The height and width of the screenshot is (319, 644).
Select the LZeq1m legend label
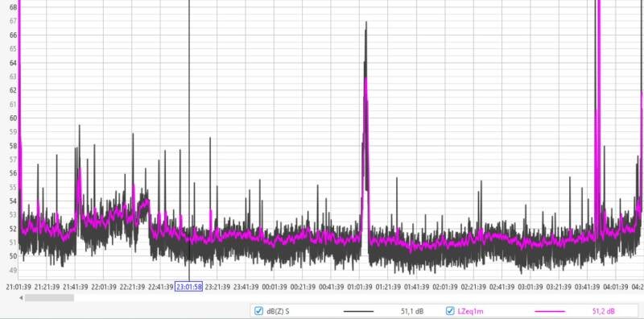[x=471, y=311]
